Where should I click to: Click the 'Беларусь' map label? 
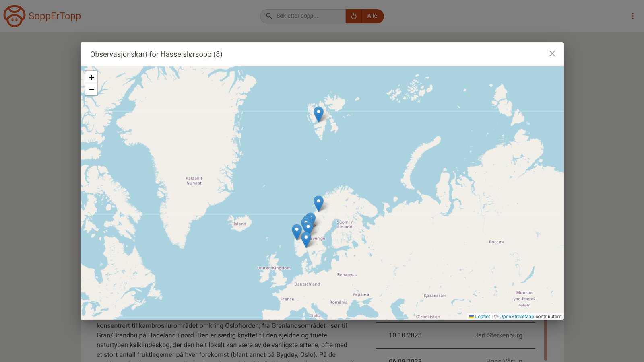pyautogui.click(x=347, y=275)
